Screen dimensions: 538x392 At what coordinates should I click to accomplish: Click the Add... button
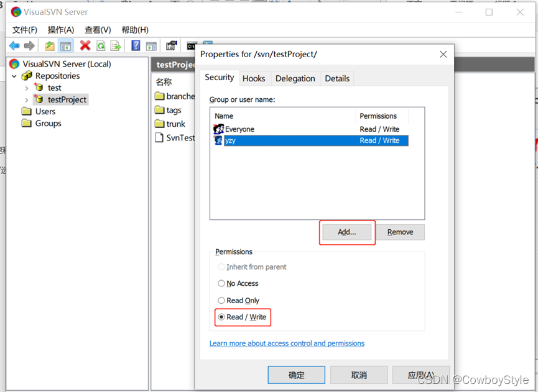(x=347, y=232)
